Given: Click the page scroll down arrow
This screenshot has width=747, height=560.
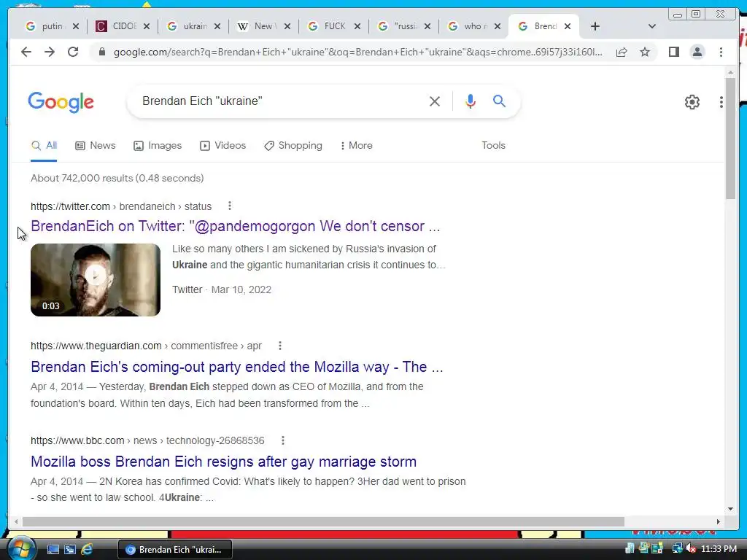Looking at the screenshot, I should 730,508.
